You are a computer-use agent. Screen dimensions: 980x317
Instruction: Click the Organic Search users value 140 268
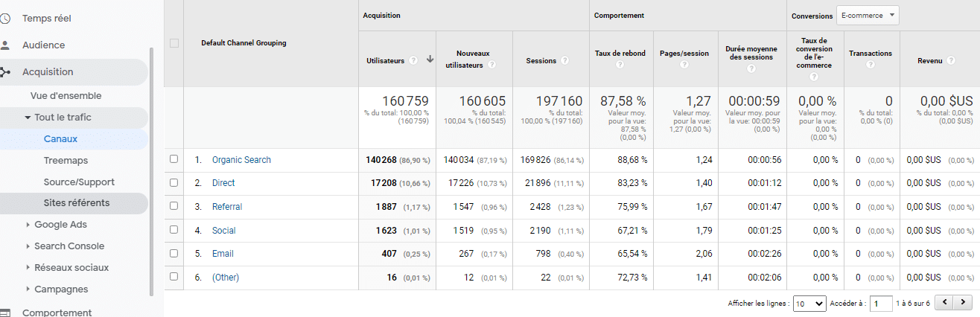tap(381, 160)
